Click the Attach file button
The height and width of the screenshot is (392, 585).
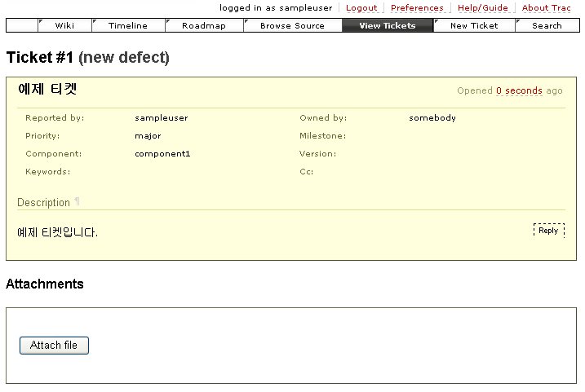[54, 346]
